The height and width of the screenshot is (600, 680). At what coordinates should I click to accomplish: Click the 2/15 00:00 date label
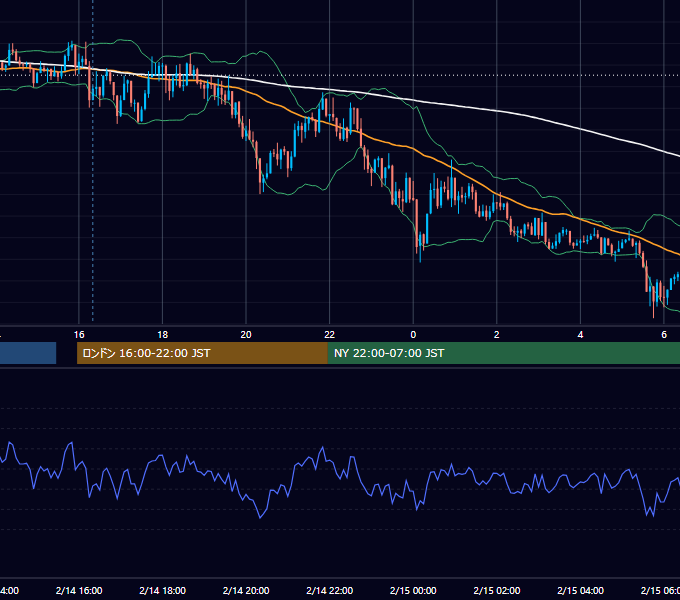click(413, 590)
